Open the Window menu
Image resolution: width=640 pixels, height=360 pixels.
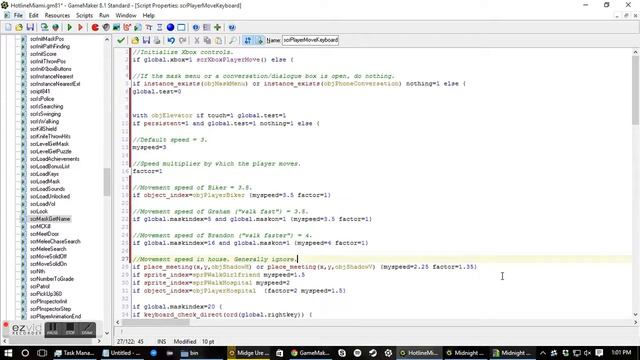point(126,16)
